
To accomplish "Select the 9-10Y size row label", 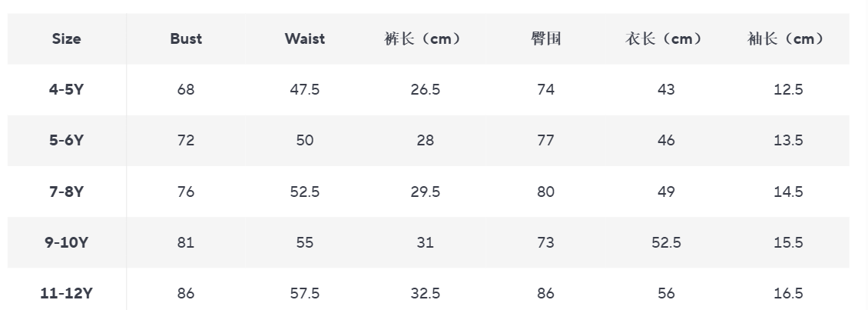I will pos(66,242).
